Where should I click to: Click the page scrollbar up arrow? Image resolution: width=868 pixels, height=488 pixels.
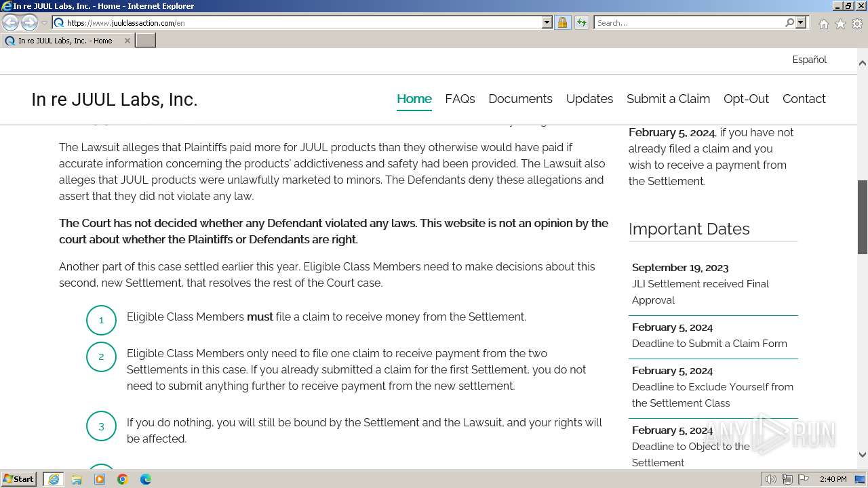pyautogui.click(x=862, y=63)
